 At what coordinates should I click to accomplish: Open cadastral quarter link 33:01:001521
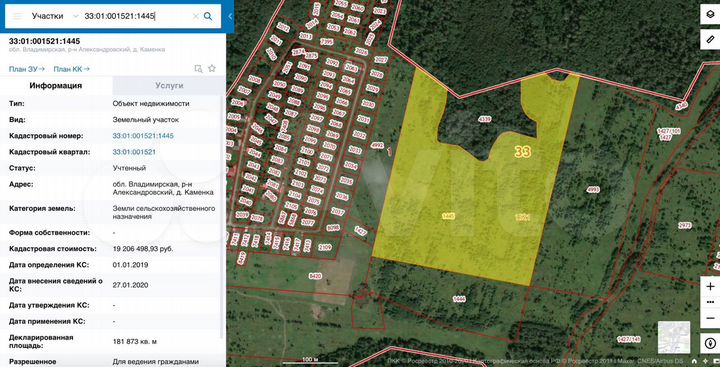coord(134,152)
